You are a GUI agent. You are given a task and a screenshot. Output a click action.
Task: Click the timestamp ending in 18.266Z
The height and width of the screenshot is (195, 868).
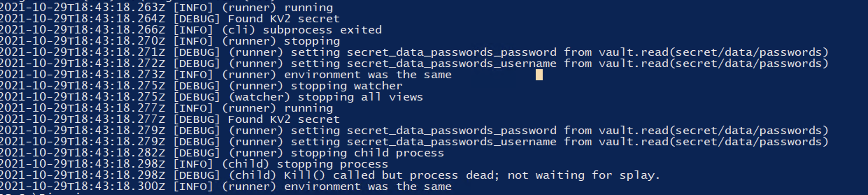tap(83, 30)
